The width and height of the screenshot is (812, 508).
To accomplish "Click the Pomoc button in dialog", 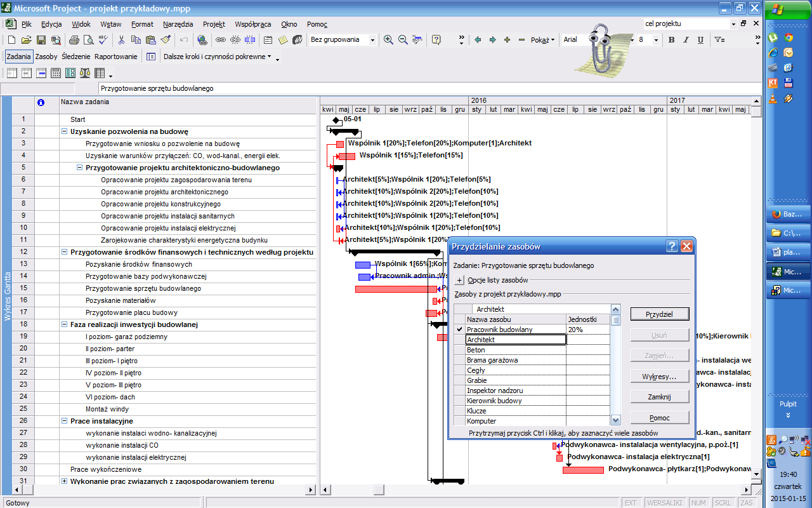I will click(659, 418).
